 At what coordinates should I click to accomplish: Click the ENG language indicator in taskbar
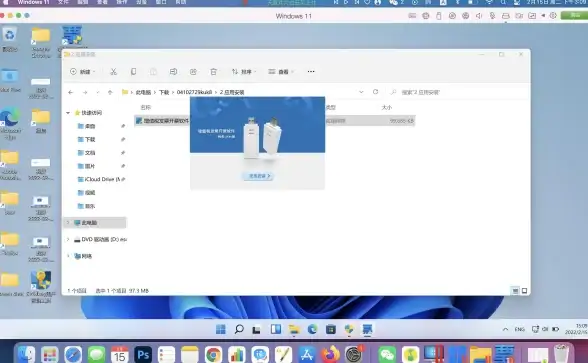click(519, 329)
